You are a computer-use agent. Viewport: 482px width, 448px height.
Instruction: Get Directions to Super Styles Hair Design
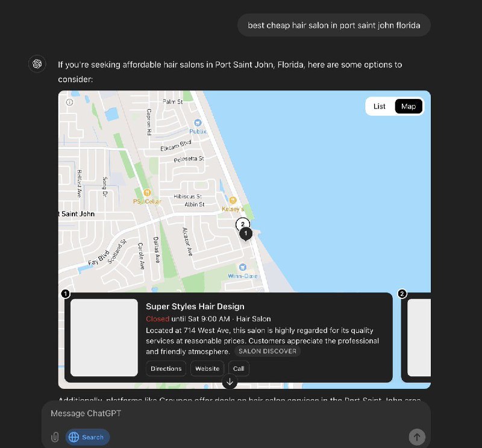coord(166,368)
